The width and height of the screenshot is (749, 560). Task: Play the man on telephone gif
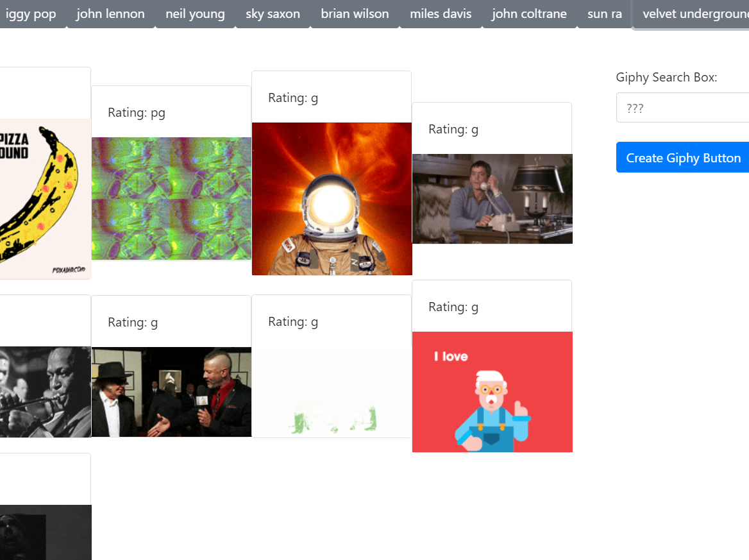[492, 199]
